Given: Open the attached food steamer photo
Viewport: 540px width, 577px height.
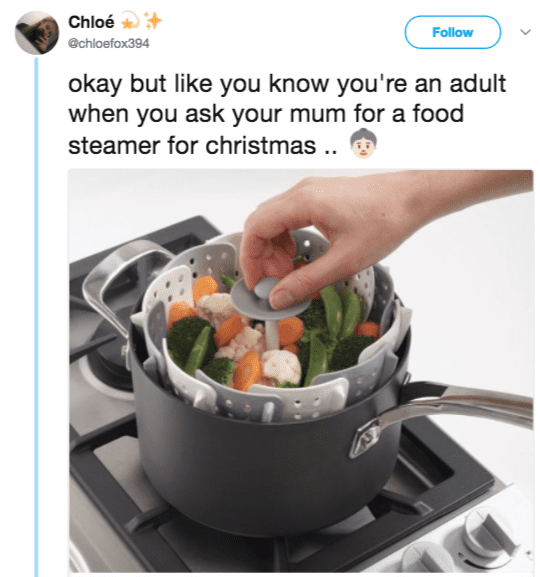Looking at the screenshot, I should coord(301,370).
